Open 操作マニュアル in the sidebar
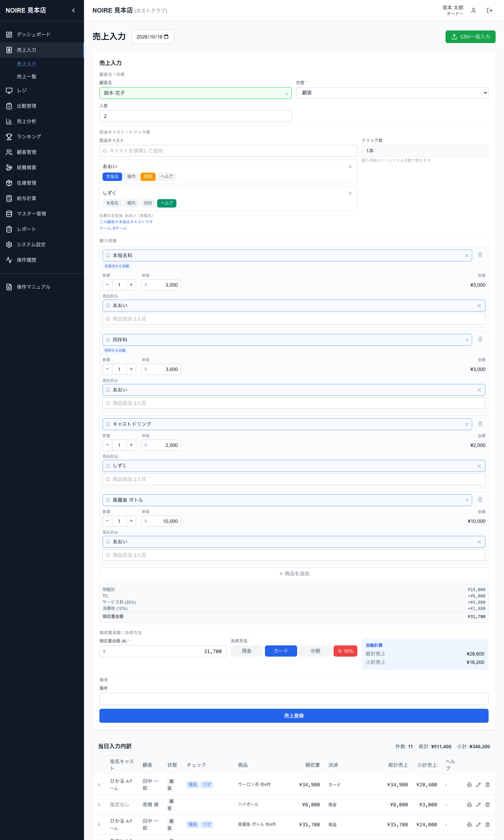The image size is (504, 840). point(42,287)
